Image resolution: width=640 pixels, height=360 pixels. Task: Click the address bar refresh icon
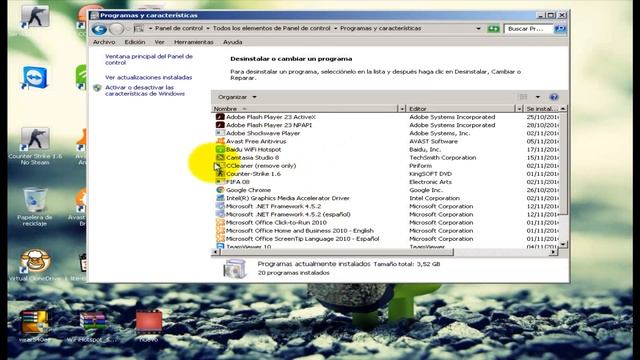tap(493, 29)
